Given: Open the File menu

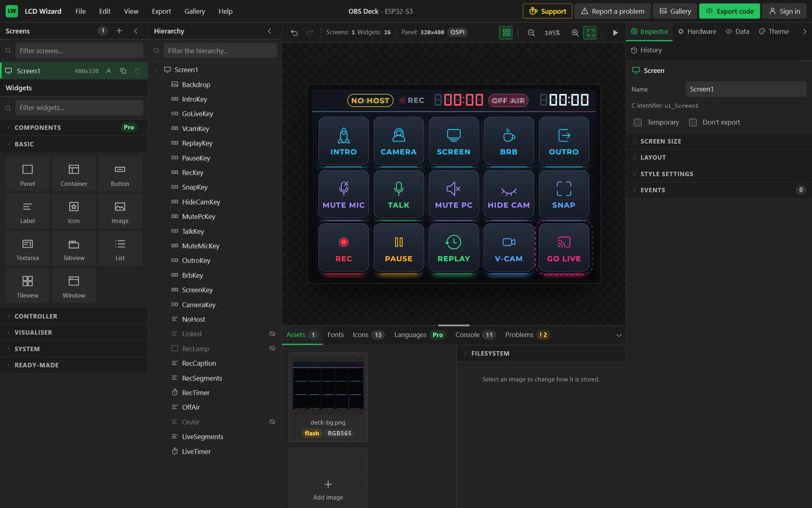Looking at the screenshot, I should tap(81, 11).
